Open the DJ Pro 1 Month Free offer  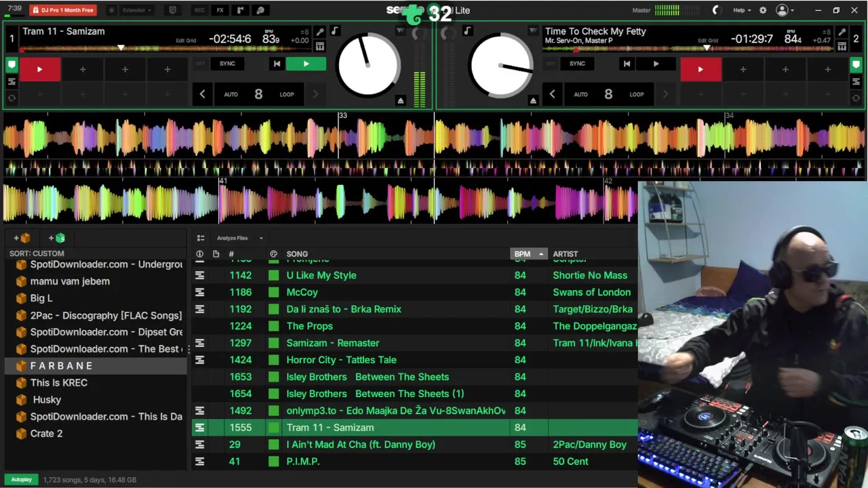pos(63,10)
